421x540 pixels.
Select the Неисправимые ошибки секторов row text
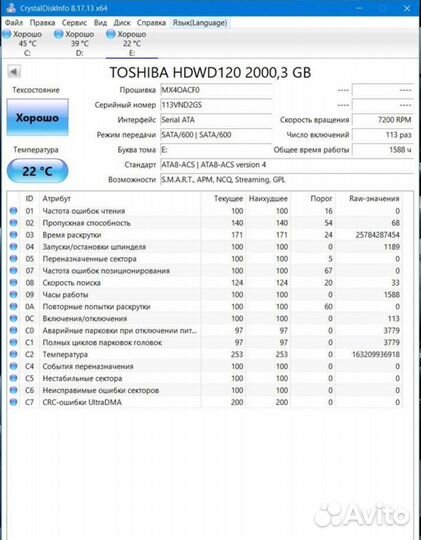101,390
